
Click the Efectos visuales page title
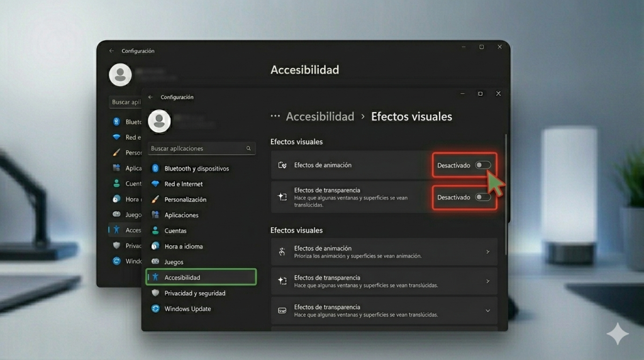coord(411,116)
